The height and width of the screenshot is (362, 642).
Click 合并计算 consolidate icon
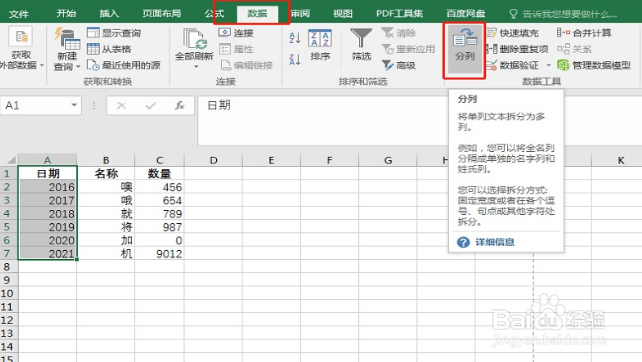coord(563,33)
